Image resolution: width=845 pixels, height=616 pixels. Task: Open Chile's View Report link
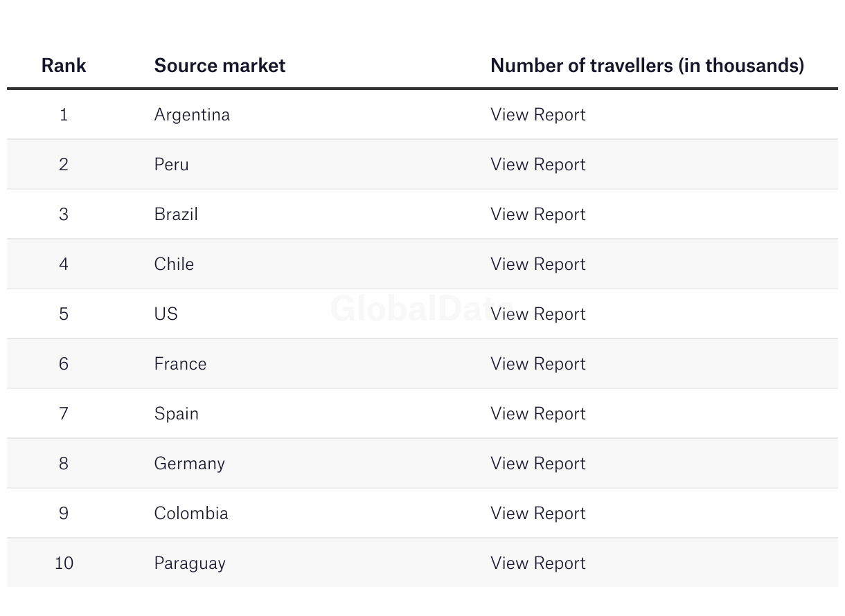pyautogui.click(x=537, y=264)
